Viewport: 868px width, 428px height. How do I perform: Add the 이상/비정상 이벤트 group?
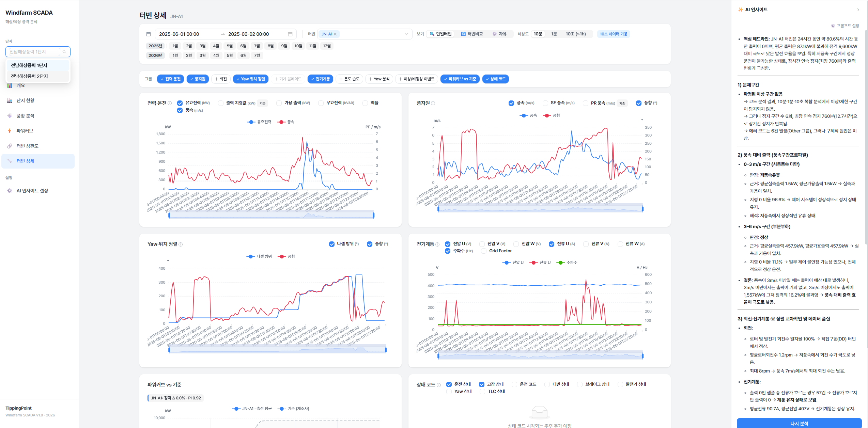417,79
